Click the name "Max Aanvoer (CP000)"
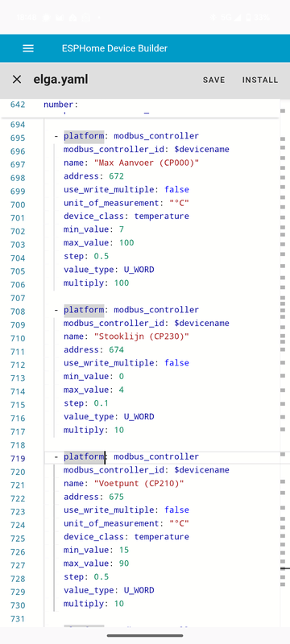Image resolution: width=290 pixels, height=644 pixels. [147, 163]
